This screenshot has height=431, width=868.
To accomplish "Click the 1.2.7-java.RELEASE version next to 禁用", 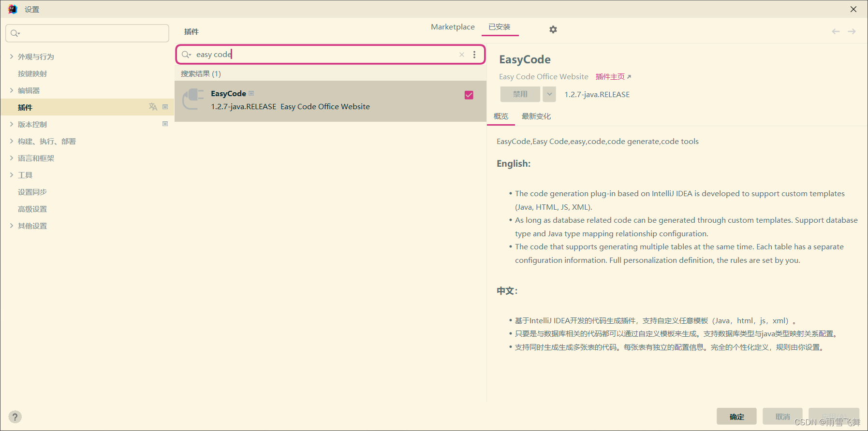I will click(597, 95).
